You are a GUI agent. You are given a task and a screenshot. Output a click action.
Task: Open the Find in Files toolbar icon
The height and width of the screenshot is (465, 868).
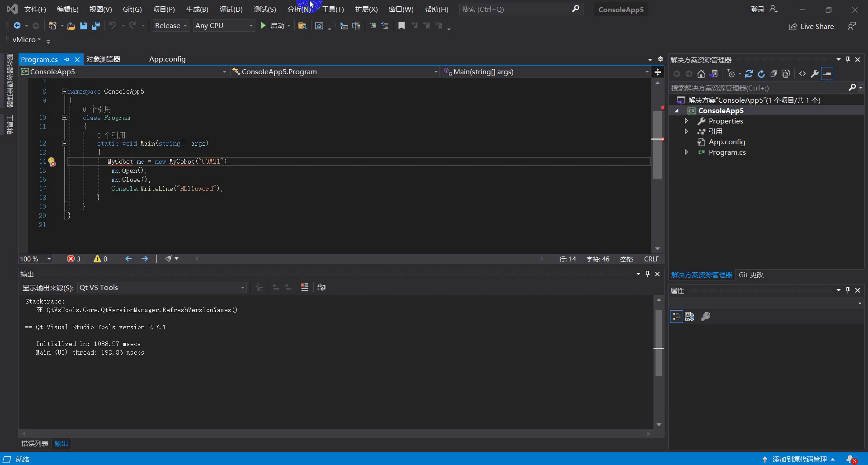point(302,26)
